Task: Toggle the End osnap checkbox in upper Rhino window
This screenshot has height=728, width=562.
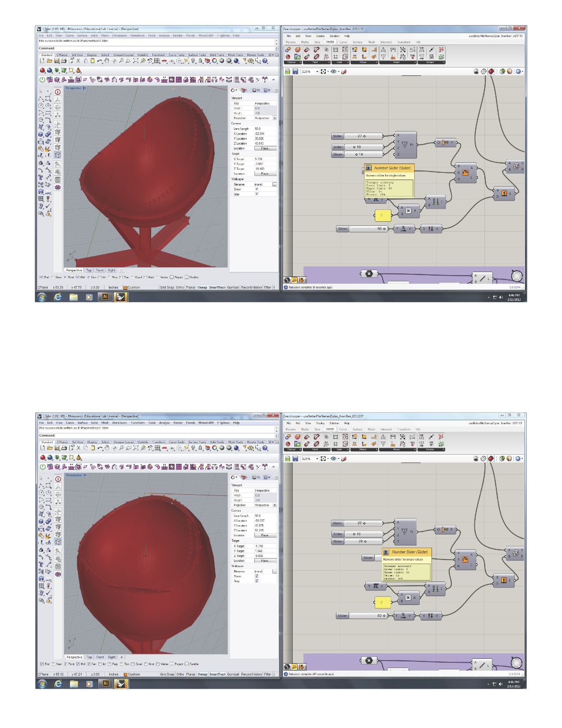Action: pos(41,277)
